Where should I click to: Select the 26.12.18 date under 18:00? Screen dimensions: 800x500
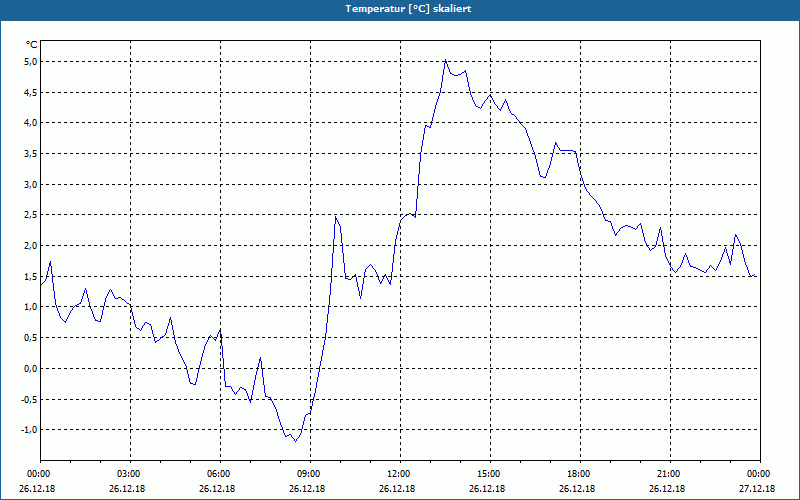(577, 489)
